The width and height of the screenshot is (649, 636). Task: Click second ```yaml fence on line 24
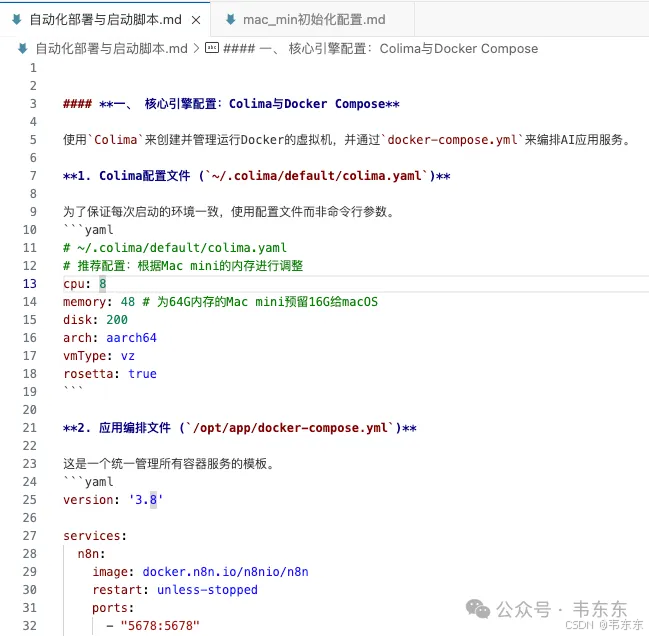pos(88,482)
